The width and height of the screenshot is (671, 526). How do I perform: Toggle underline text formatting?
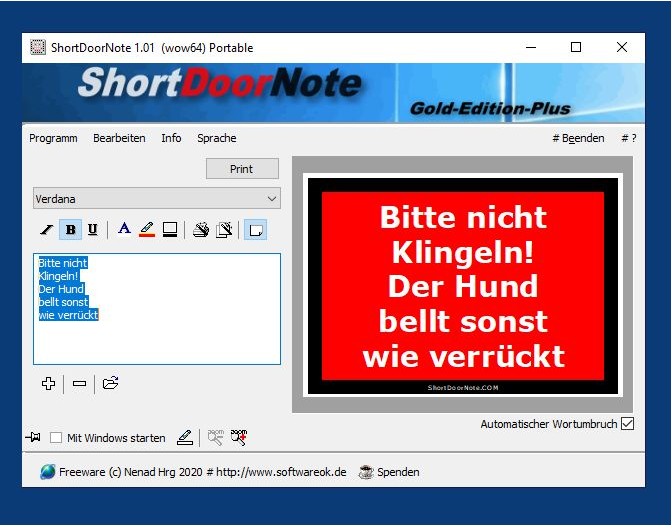tap(92, 230)
